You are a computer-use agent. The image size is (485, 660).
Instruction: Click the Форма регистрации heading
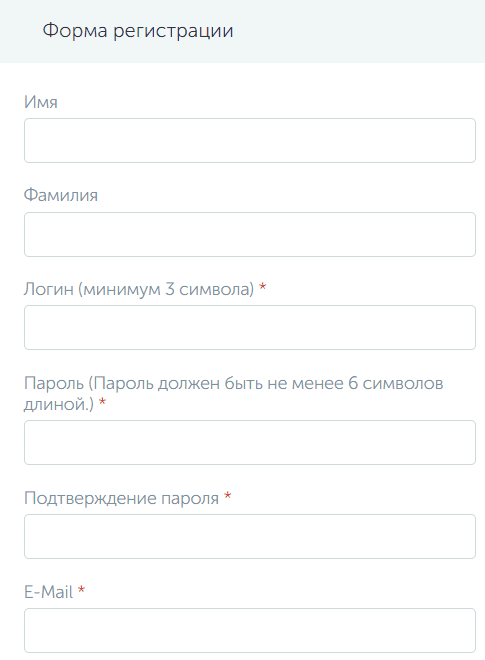pos(138,31)
